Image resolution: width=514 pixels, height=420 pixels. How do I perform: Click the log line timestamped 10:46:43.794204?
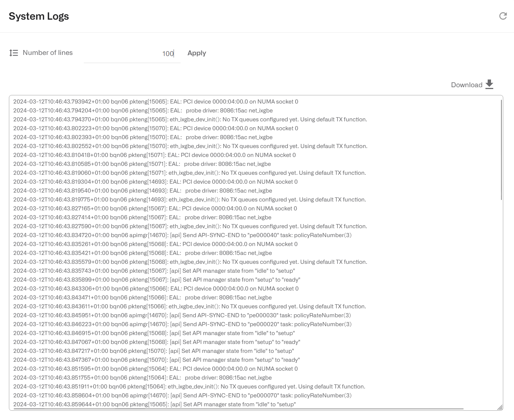143,111
